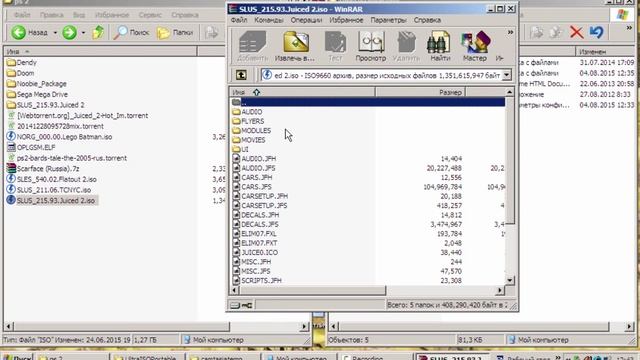Click Папки folders button in Explorer

[175, 32]
